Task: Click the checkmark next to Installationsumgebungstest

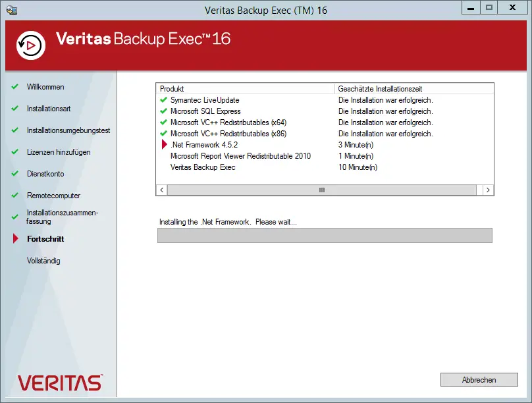Action: [x=14, y=130]
